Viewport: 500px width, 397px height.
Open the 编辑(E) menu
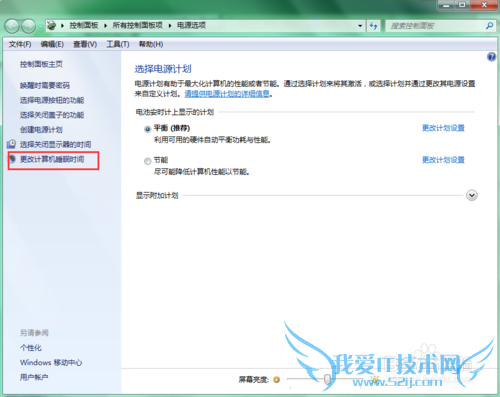tap(52, 44)
